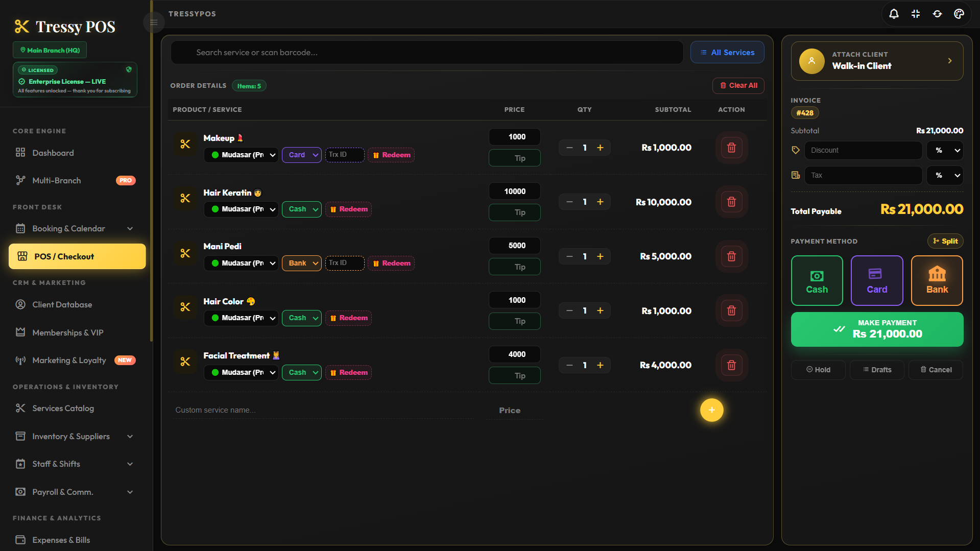
Task: Click Clear All button
Action: pos(738,85)
